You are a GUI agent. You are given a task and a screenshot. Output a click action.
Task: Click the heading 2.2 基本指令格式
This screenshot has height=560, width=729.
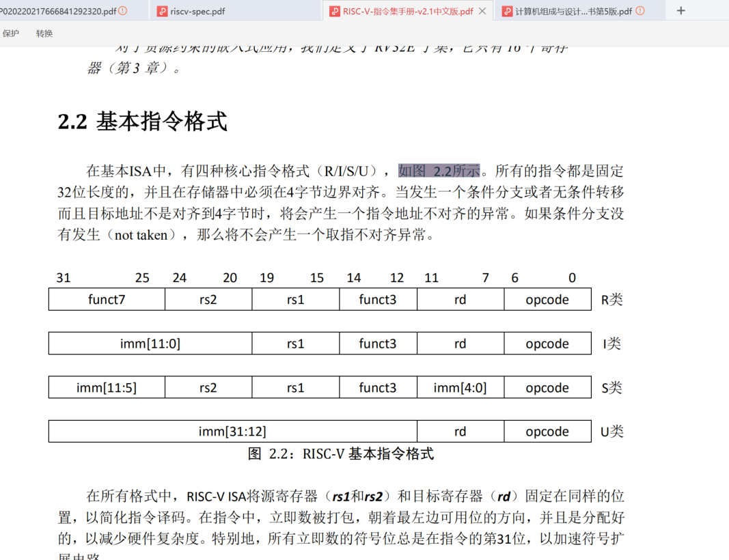click(142, 122)
